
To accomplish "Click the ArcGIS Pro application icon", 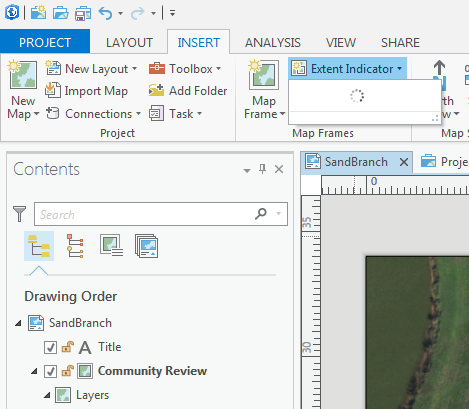I will 12,13.
